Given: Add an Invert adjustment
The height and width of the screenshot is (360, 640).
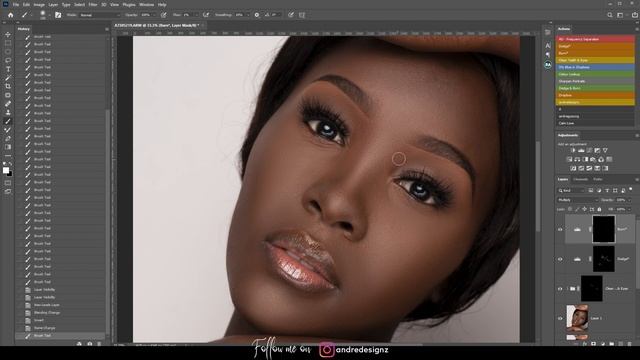Looking at the screenshot, I should (x=573, y=168).
